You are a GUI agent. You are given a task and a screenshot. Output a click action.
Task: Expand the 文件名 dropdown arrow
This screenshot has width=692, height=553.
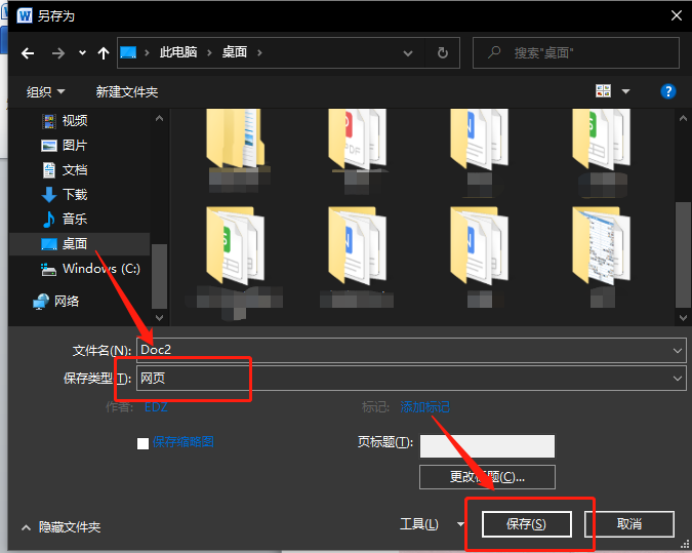coord(677,350)
